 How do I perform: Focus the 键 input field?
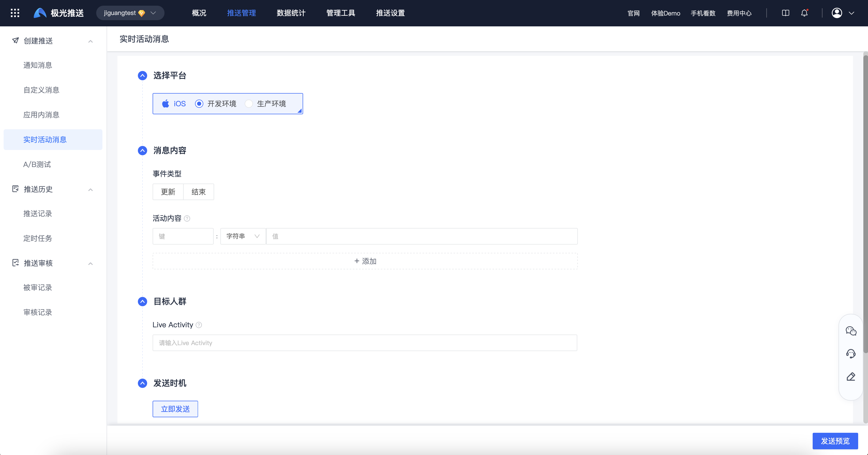click(x=183, y=237)
